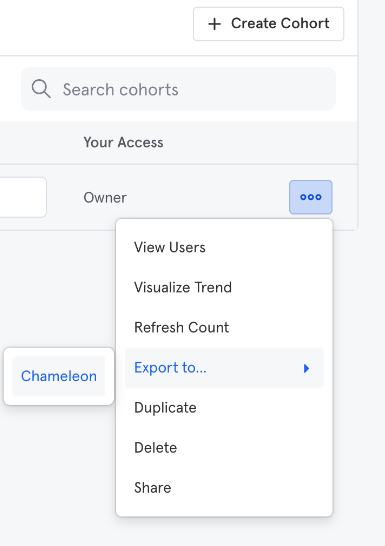The image size is (385, 546).
Task: Click the Your Access column header
Action: click(123, 142)
